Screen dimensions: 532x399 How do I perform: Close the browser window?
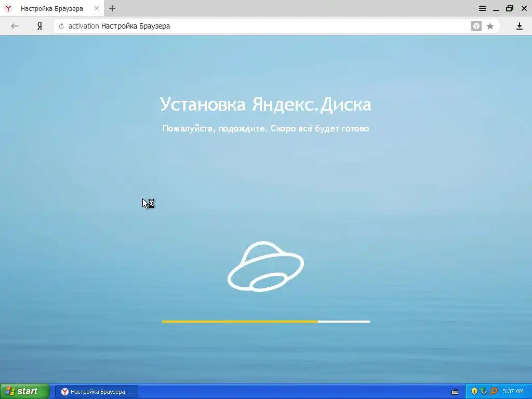(x=524, y=8)
